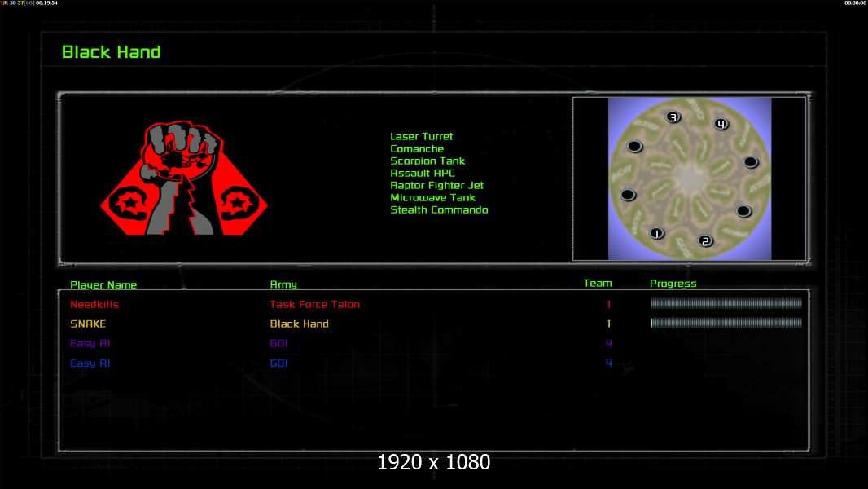Pick start position 3 on the map
868x489 pixels.
click(673, 117)
